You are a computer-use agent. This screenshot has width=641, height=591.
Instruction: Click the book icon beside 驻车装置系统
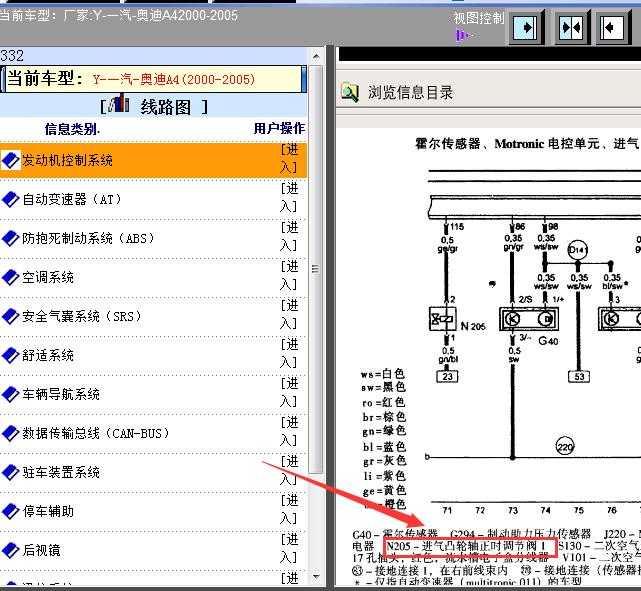10,472
